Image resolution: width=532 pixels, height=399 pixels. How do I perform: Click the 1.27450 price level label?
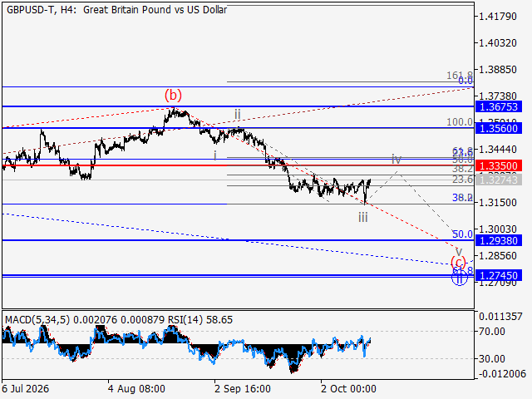pos(499,275)
